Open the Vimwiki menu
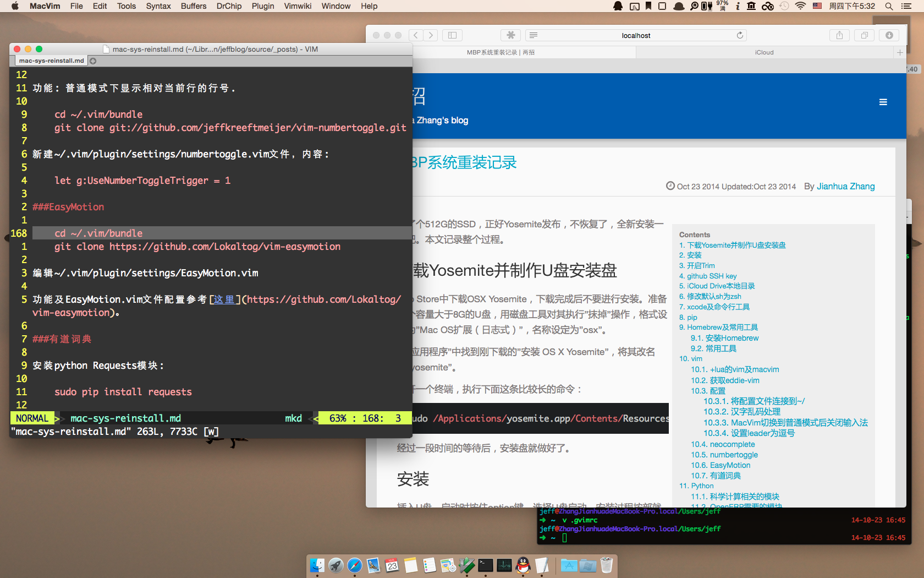This screenshot has height=578, width=924. pos(298,6)
